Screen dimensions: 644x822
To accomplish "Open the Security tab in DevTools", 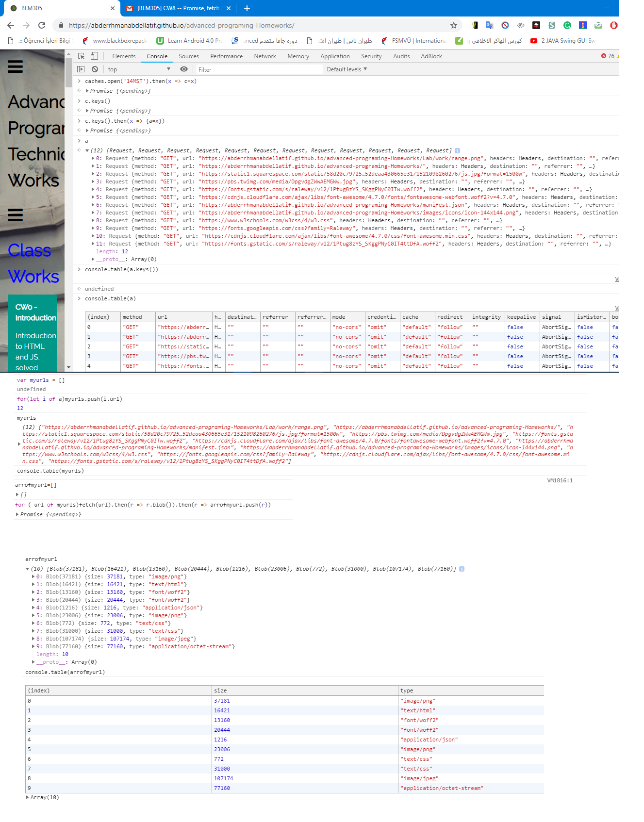I will 371,56.
